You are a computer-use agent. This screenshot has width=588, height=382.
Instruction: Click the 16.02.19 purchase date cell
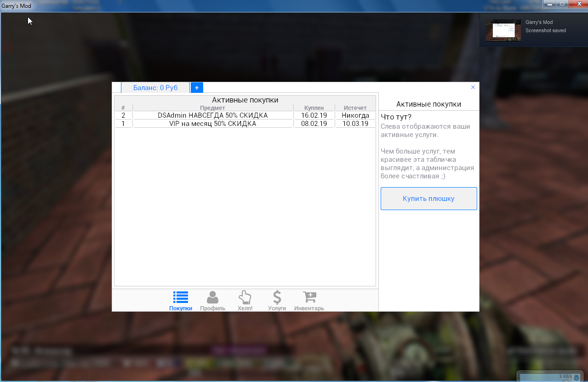coord(314,115)
